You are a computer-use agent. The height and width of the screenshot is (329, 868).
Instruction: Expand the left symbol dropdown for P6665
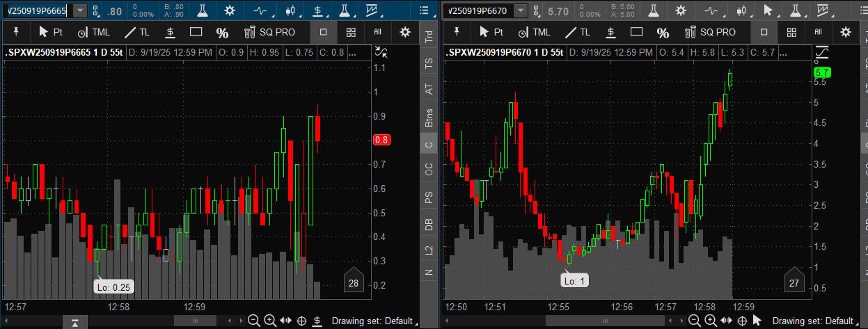coord(80,10)
